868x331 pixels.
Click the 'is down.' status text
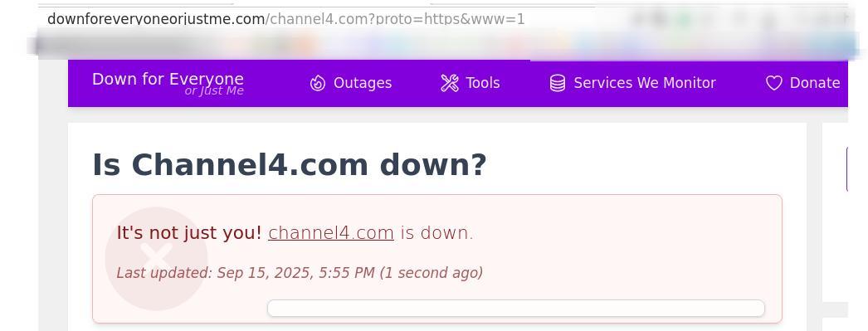pos(437,233)
